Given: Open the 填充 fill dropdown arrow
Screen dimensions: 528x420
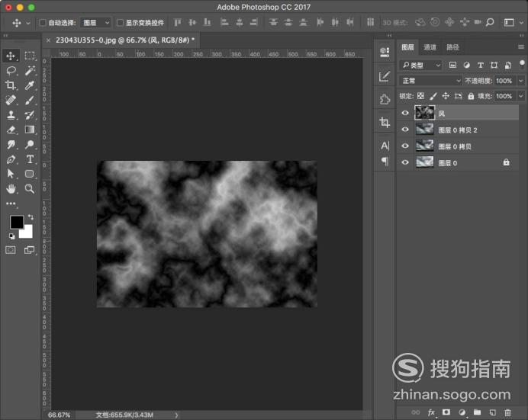Looking at the screenshot, I should [x=520, y=96].
